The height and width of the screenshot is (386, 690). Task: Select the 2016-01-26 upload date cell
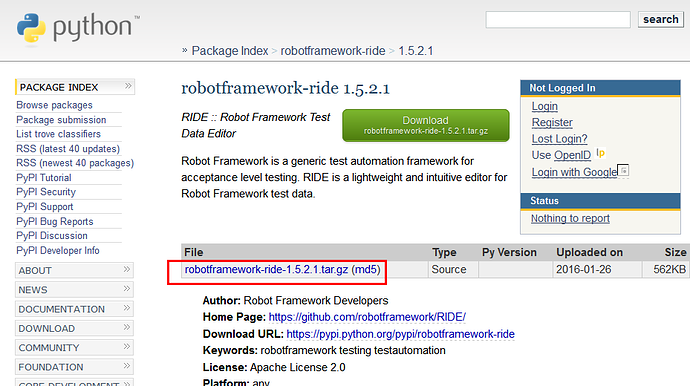tap(597, 269)
